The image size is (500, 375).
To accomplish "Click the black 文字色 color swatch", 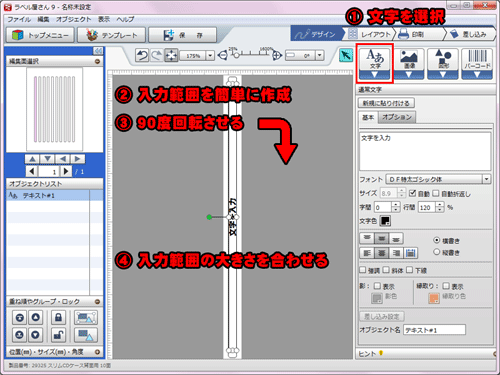I will coord(385,221).
